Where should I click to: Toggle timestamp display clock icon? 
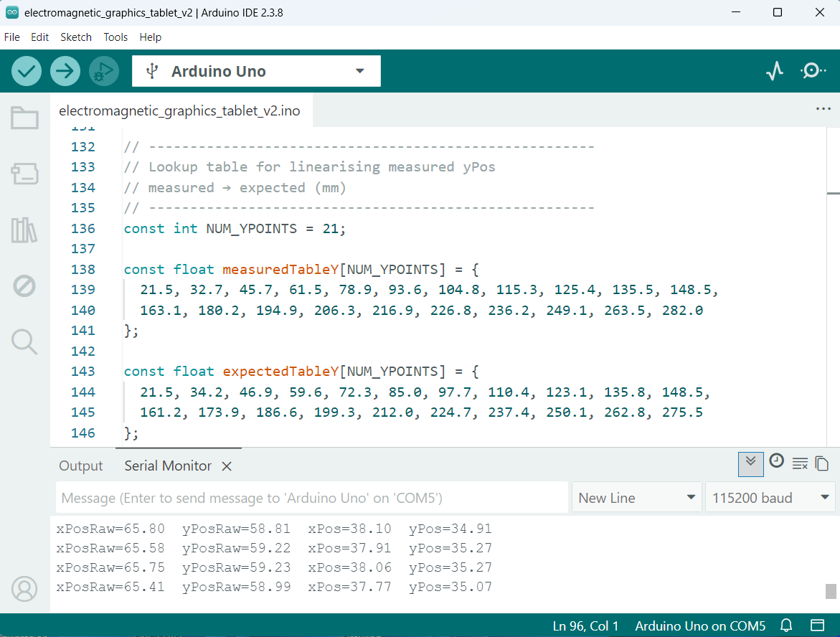[776, 461]
